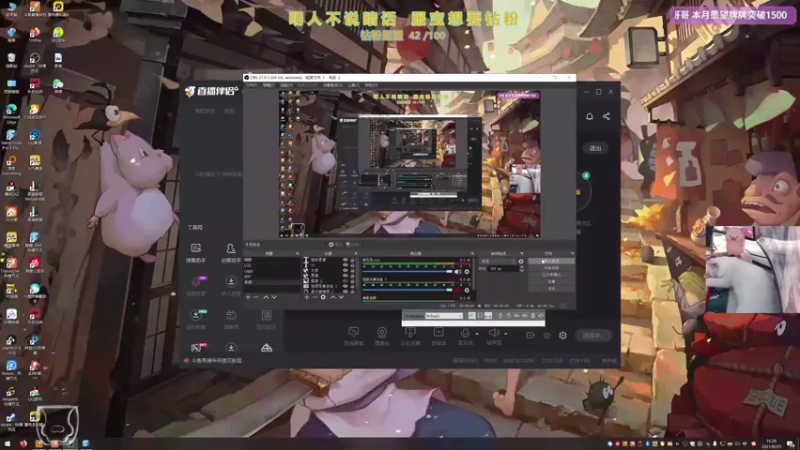Open the Microsoft Edge desktop shortcut

click(x=11, y=112)
